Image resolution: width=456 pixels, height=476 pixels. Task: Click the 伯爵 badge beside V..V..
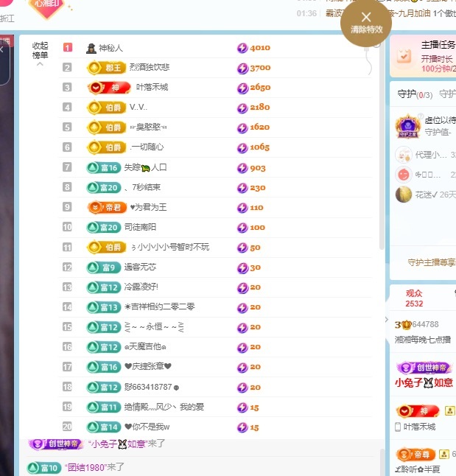point(106,108)
